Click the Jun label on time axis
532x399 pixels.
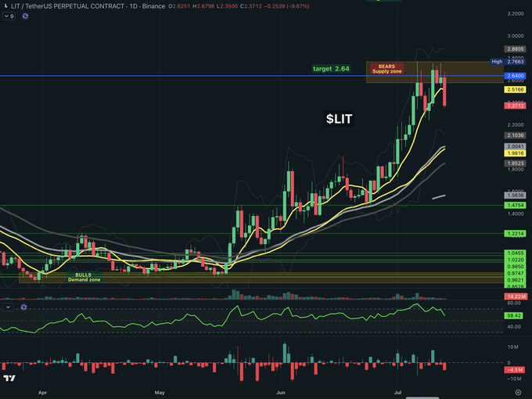(x=281, y=393)
